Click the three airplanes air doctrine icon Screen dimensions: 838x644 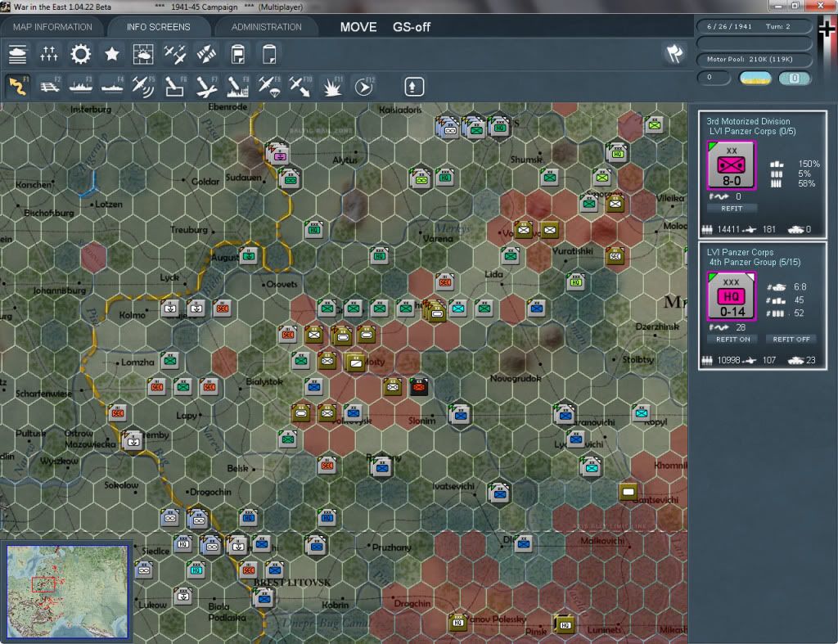175,54
